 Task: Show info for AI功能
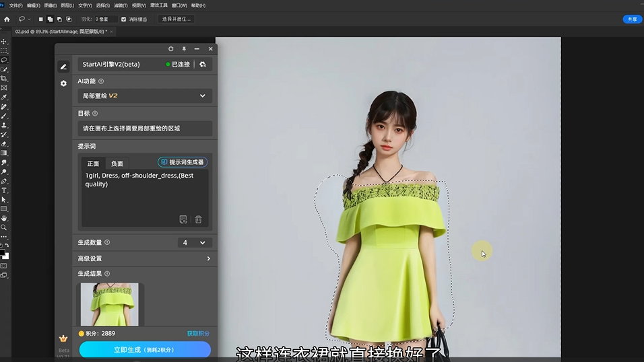tap(101, 81)
